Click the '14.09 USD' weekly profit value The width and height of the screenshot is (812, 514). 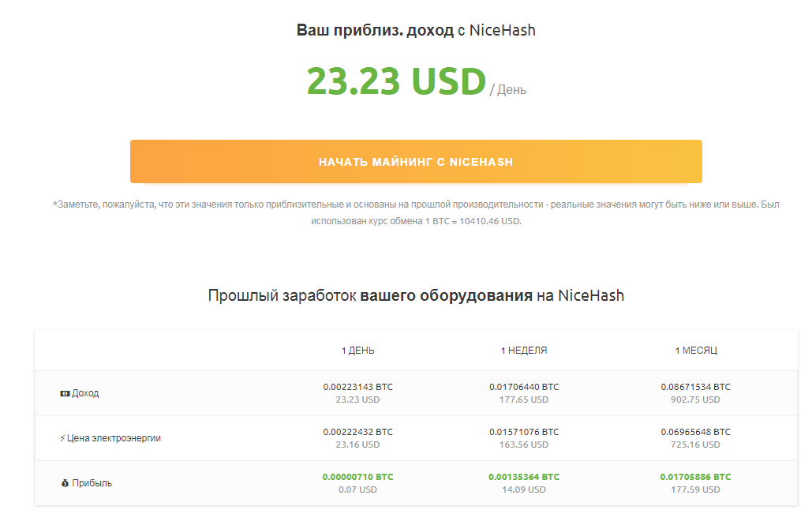pyautogui.click(x=523, y=490)
